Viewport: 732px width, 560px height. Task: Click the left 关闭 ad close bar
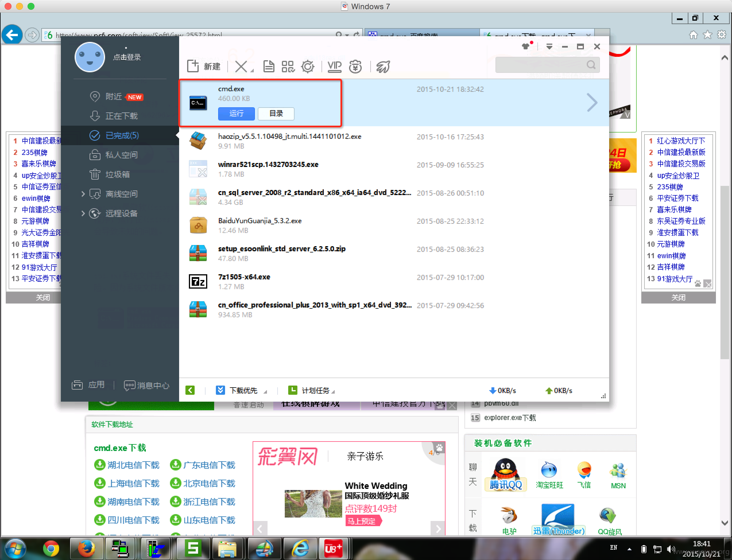click(x=33, y=297)
